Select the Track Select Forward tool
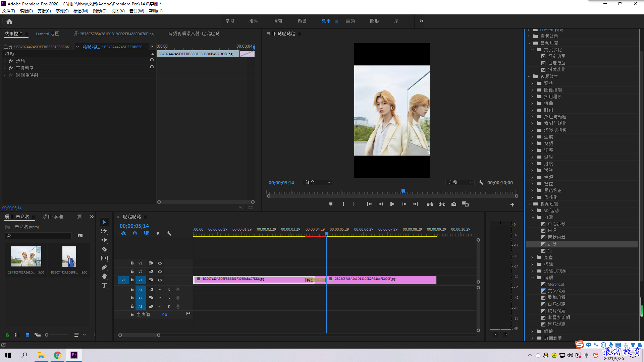The image size is (644, 362). coord(104,231)
